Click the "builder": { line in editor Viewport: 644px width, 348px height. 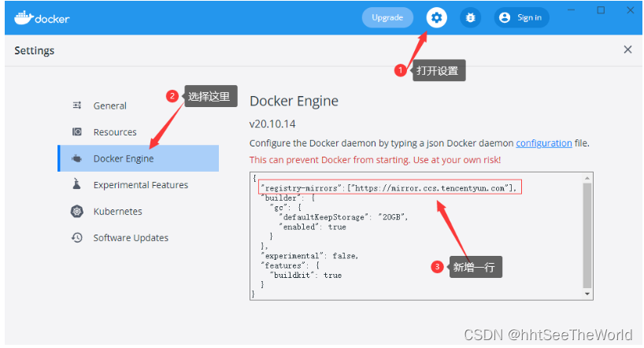287,198
